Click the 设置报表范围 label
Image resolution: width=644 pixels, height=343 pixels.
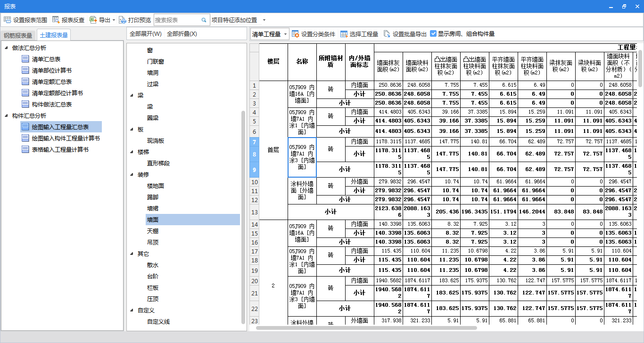click(x=30, y=20)
